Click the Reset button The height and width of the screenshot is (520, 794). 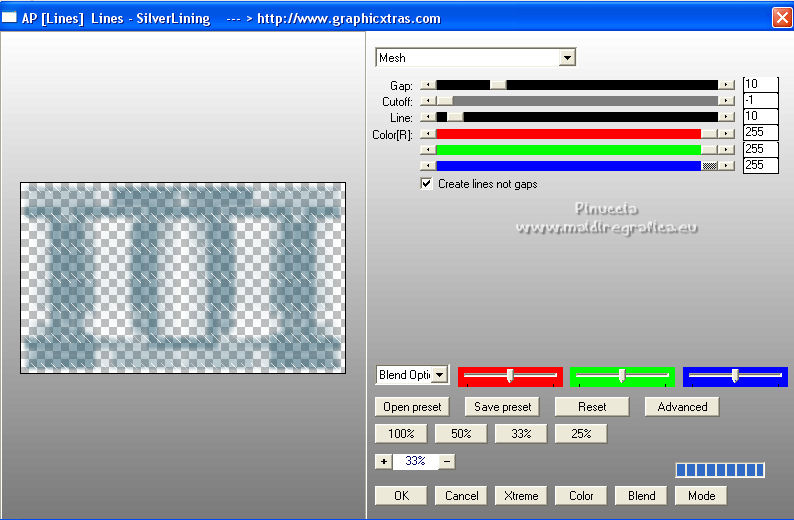tap(592, 407)
